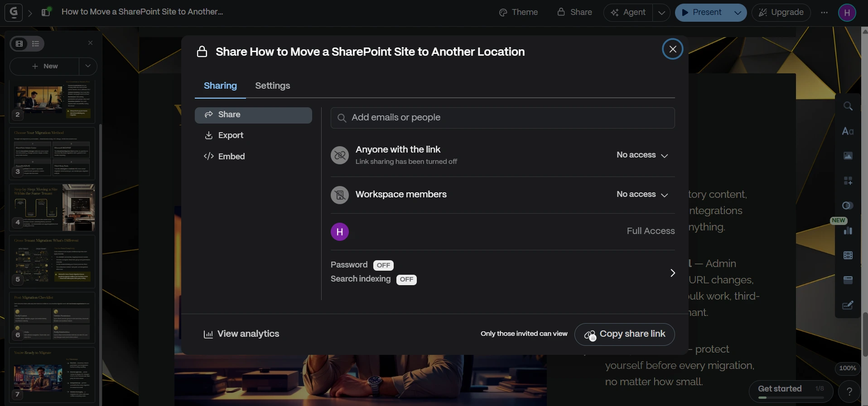This screenshot has height=406, width=868.
Task: Open the more options ellipsis menu
Action: (x=824, y=13)
